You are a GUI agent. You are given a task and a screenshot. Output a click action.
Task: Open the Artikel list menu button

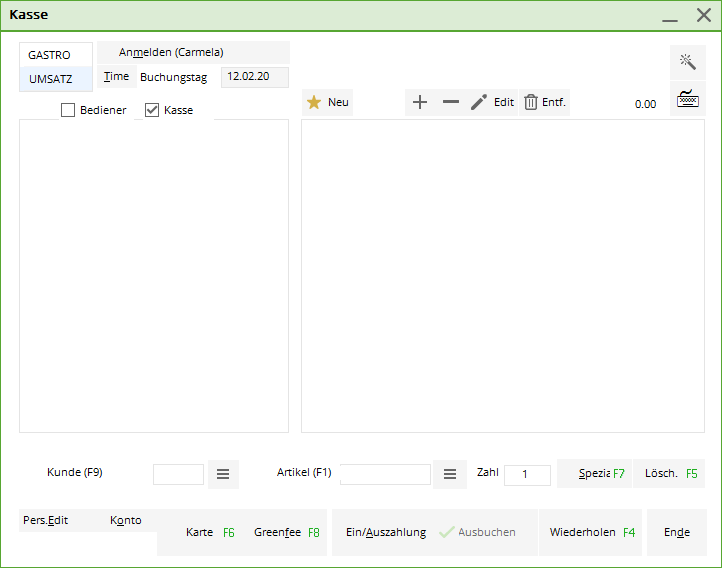click(450, 474)
